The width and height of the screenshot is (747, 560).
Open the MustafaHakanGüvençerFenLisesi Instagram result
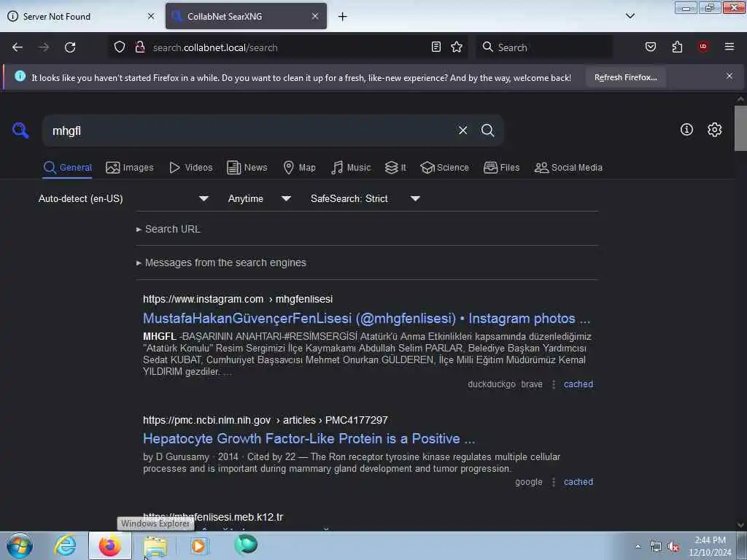coord(366,318)
